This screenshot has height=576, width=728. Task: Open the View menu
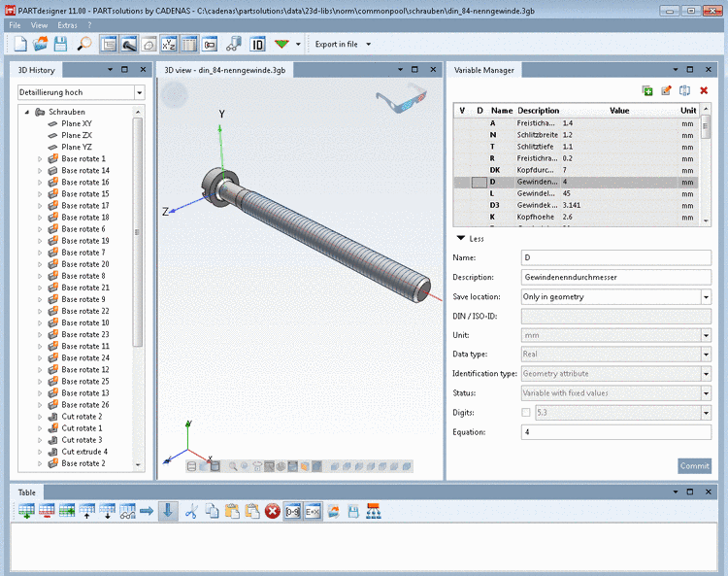coord(39,24)
